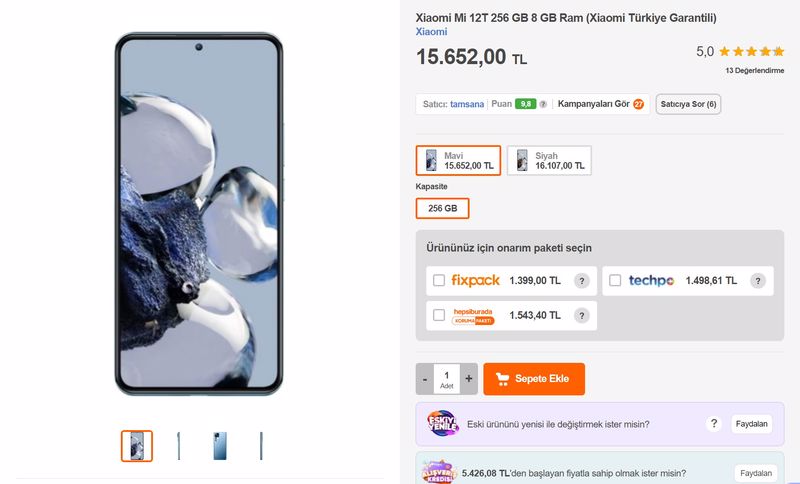Expand Kampanyaları Gör campaigns list
Viewport: 800px width, 484px height.
tap(600, 104)
